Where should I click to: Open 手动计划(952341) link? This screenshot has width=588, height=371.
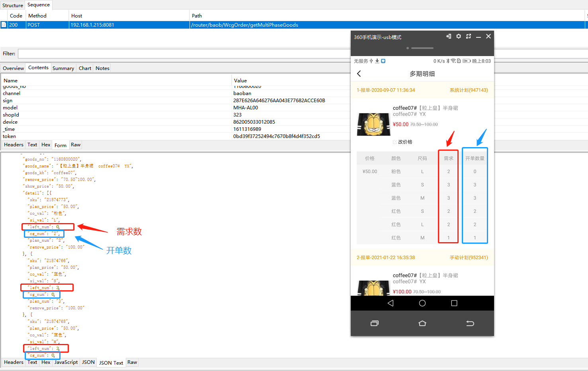click(469, 258)
